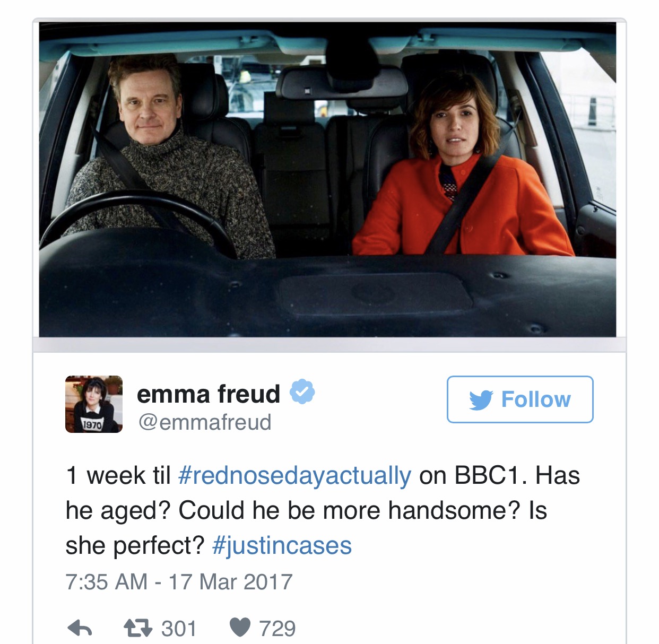The width and height of the screenshot is (659, 644).
Task: Open the @emmafreud handle
Action: (204, 422)
